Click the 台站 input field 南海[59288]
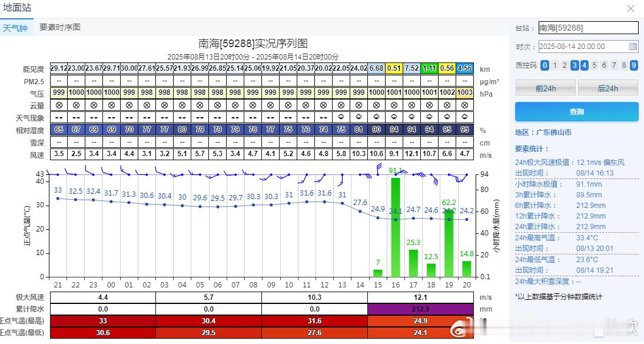The image size is (644, 344). tap(588, 28)
